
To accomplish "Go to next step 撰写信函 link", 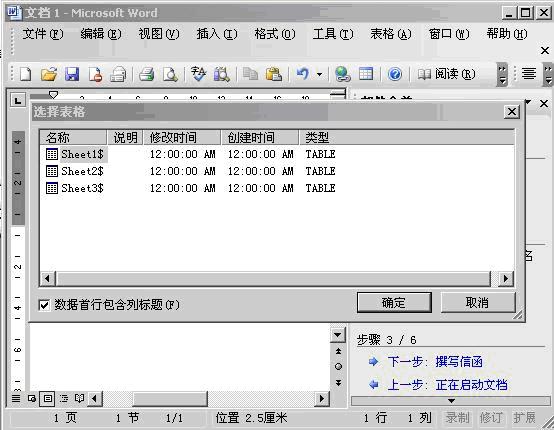I will click(x=459, y=362).
